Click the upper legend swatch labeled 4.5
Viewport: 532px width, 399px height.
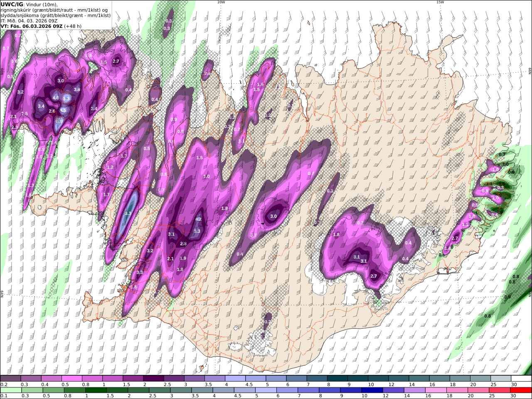pyautogui.click(x=256, y=379)
